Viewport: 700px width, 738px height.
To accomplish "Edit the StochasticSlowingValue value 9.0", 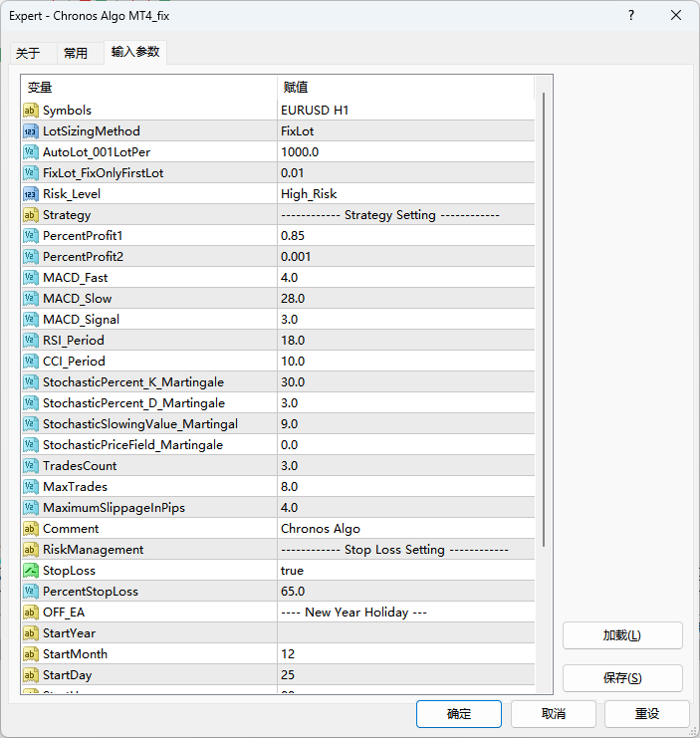I will (x=406, y=424).
